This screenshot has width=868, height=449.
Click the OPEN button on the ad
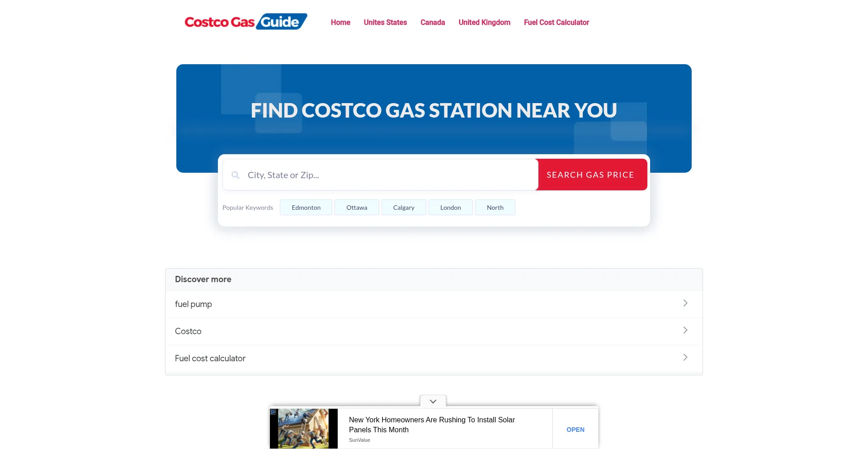(576, 430)
